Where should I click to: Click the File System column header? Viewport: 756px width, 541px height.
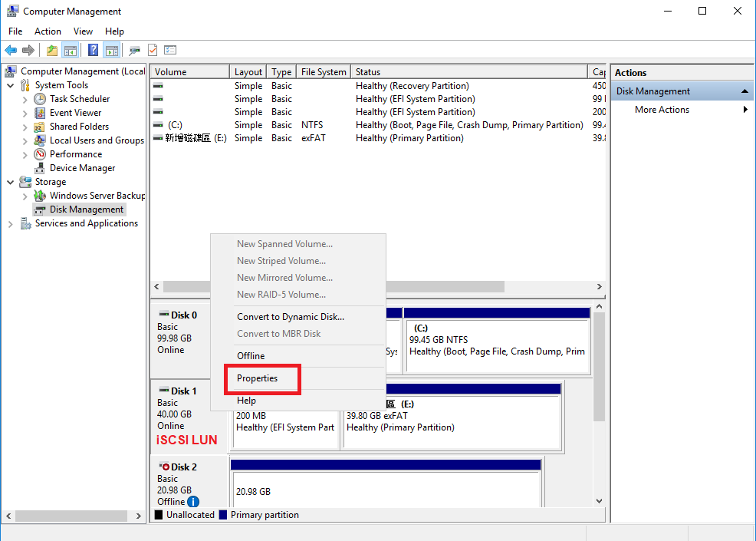(323, 72)
